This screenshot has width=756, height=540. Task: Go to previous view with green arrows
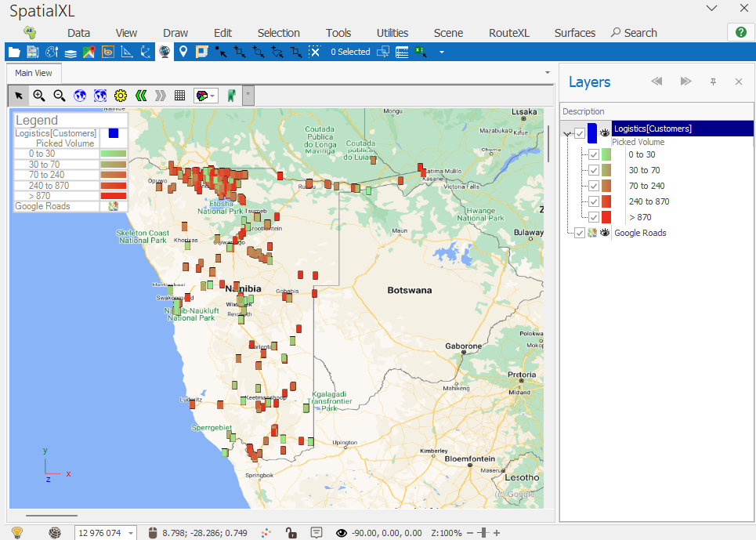pyautogui.click(x=140, y=96)
